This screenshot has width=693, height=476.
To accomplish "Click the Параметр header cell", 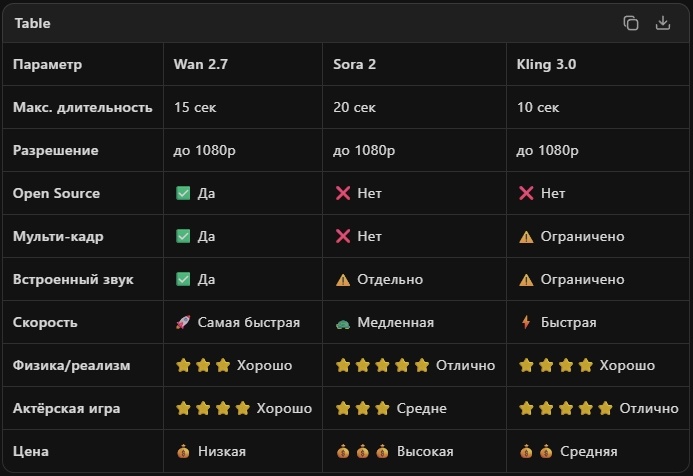I will coord(48,65).
